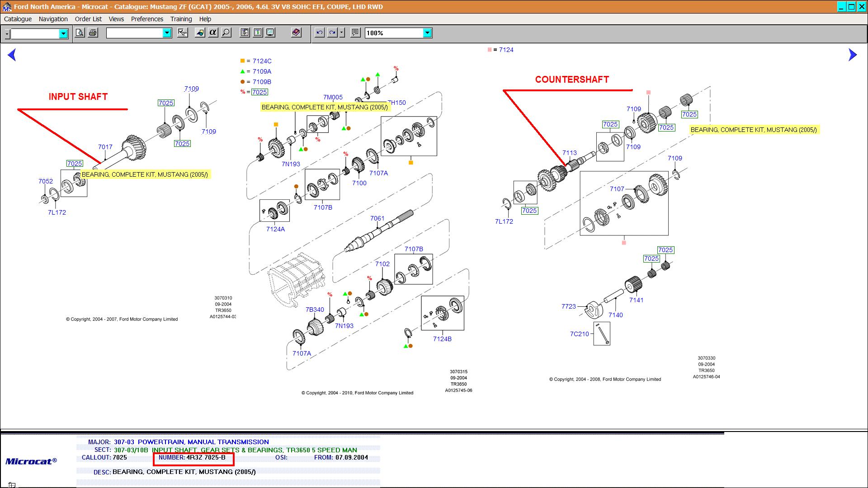Click the alpha symbol toolbar icon
The width and height of the screenshot is (868, 488).
tap(213, 33)
